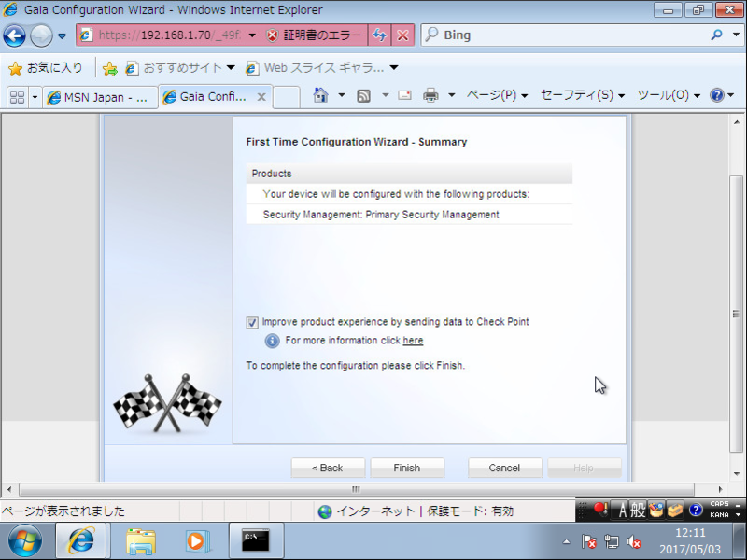Screen dimensions: 747x560
Task: Click the < Back wizard button
Action: (328, 468)
